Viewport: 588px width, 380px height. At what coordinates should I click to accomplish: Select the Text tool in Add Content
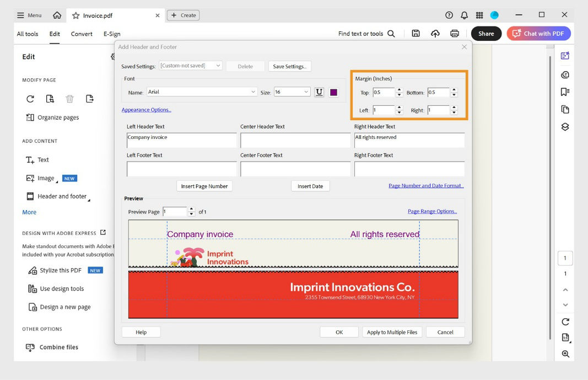[x=36, y=160]
